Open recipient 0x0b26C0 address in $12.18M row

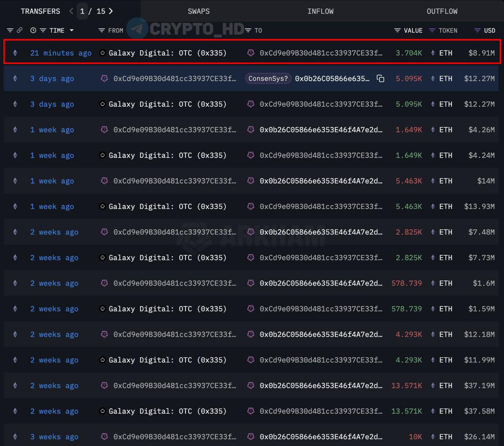tap(321, 334)
